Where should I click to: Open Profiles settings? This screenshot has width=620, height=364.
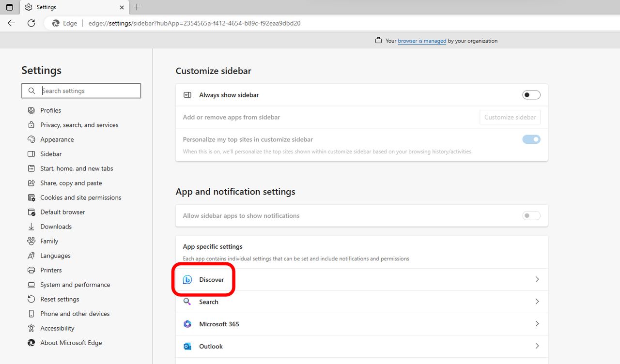(x=50, y=110)
